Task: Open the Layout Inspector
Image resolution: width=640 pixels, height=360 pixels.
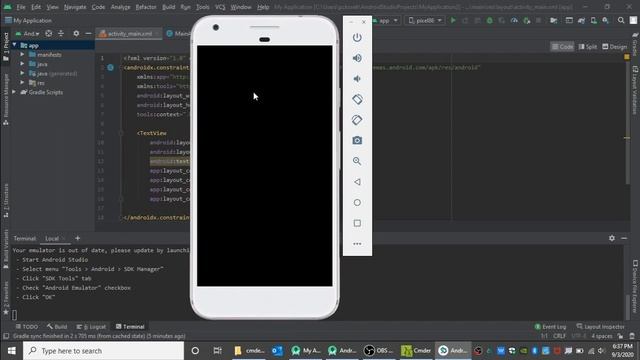Action: point(600,327)
